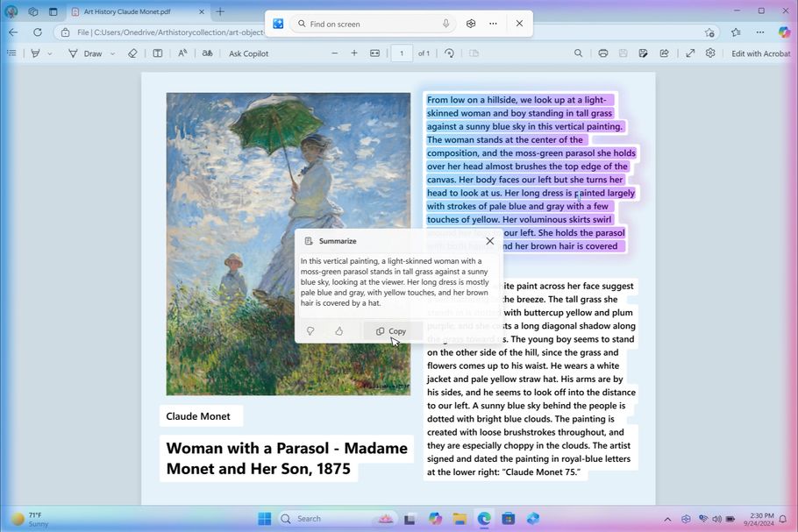798x532 pixels.
Task: Click Ask Copilot in PDF toolbar
Action: [x=248, y=53]
